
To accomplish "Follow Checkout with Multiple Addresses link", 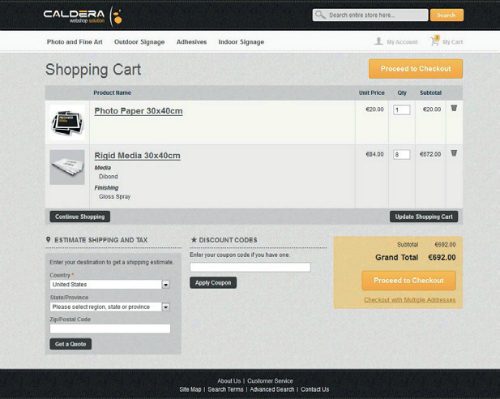I will [410, 300].
